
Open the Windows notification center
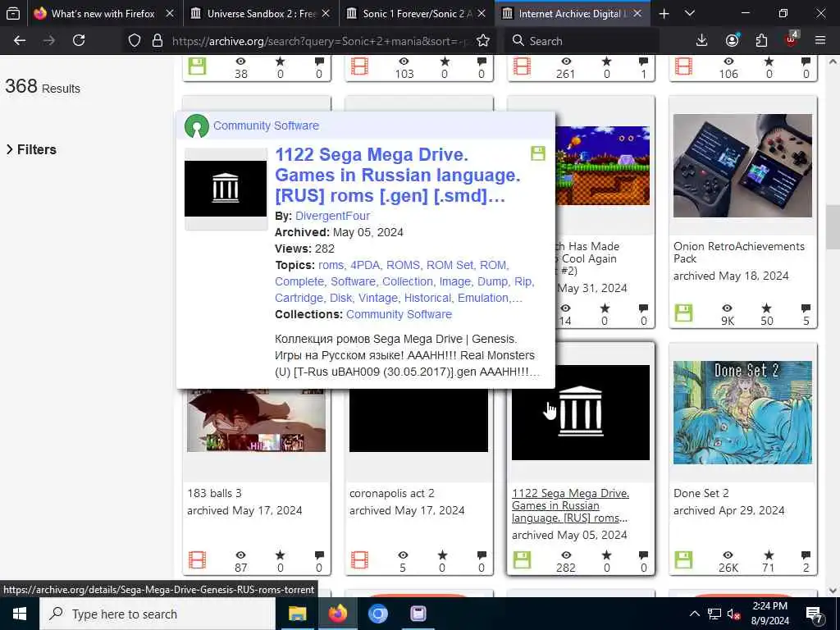tap(815, 614)
